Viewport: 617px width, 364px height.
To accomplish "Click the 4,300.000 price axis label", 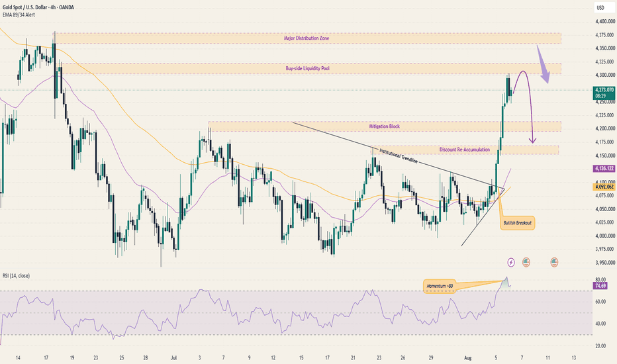I will tap(605, 75).
